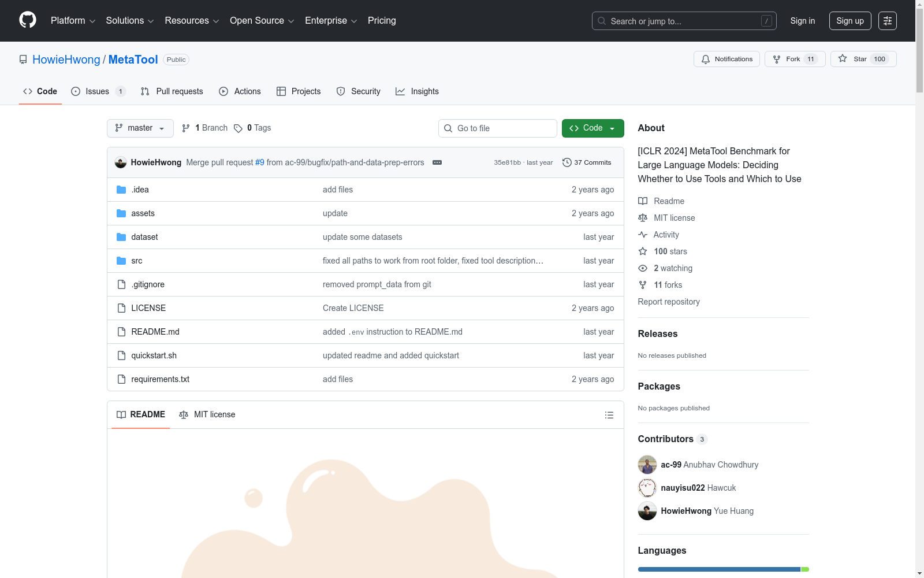Open commit hash 35e81bb
The width and height of the screenshot is (924, 578).
(x=507, y=163)
